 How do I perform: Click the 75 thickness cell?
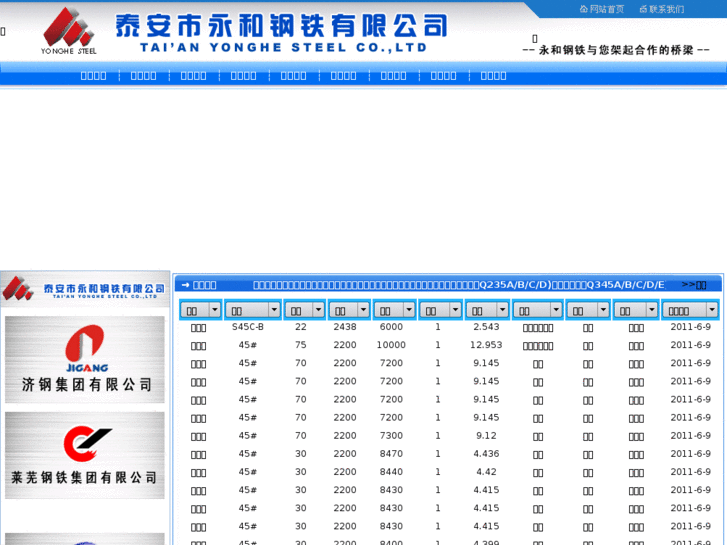pyautogui.click(x=301, y=345)
